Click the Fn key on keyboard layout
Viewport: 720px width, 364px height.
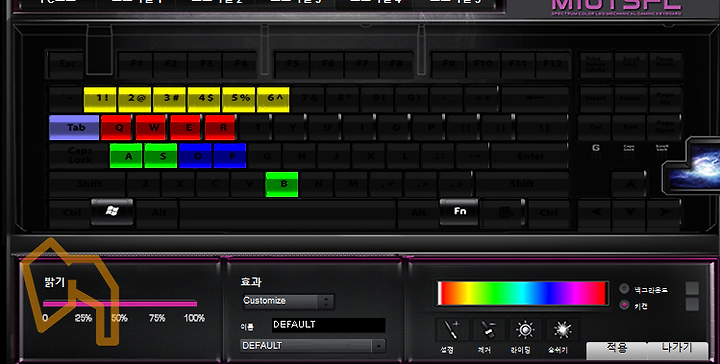click(459, 212)
